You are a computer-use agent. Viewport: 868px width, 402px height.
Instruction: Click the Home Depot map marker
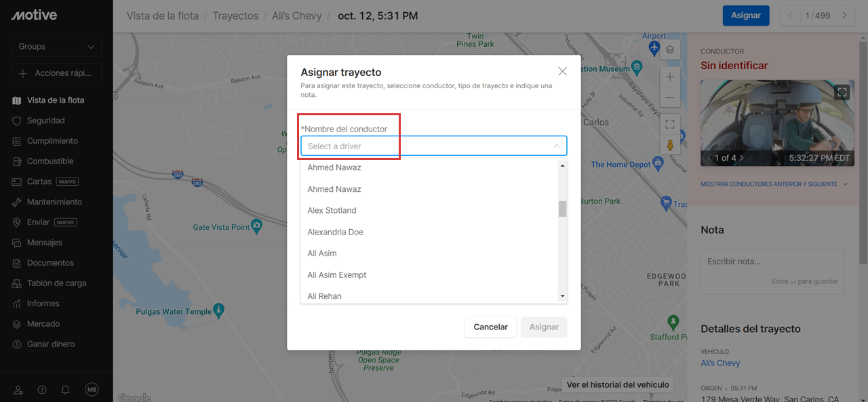656,164
